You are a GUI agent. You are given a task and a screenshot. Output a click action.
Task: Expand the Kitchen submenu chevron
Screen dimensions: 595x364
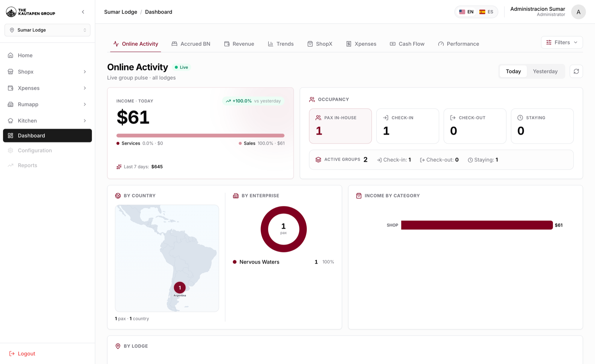[85, 120]
